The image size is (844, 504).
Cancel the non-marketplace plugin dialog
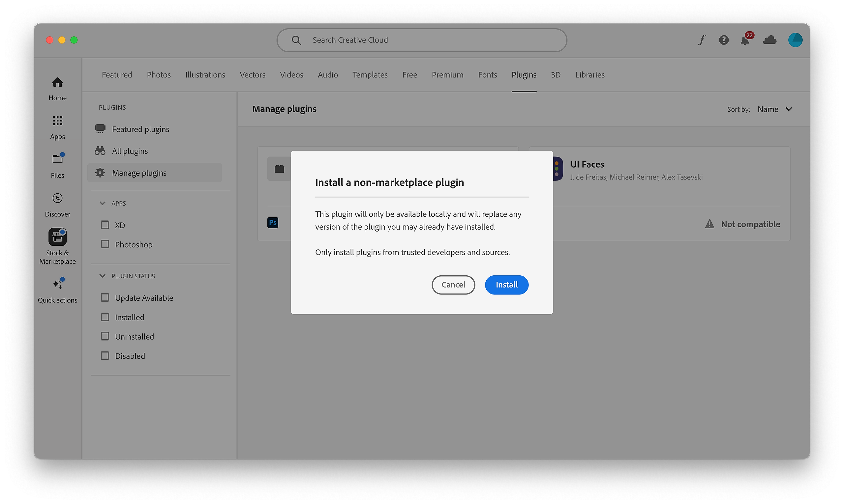click(453, 285)
